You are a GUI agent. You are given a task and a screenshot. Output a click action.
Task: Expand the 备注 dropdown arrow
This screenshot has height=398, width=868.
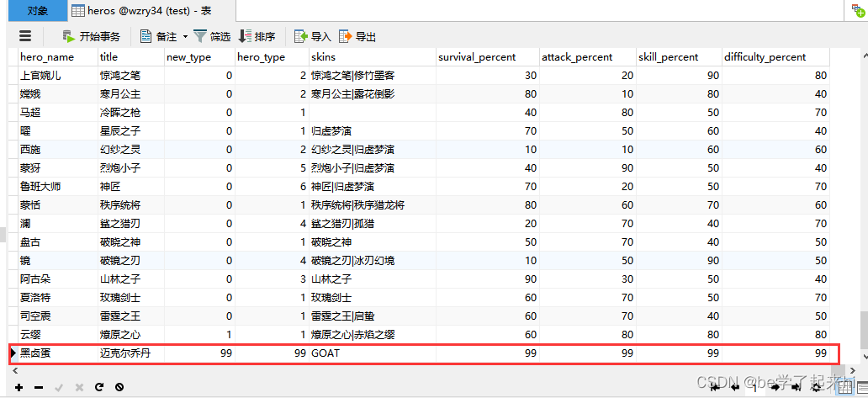click(x=185, y=36)
